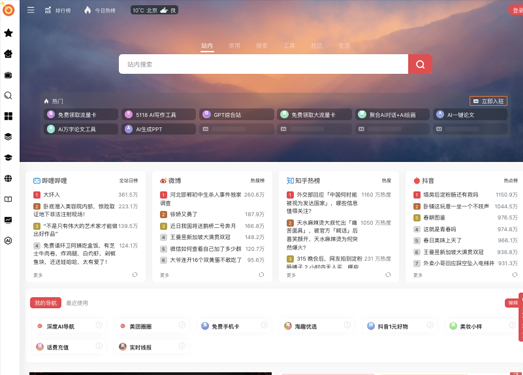Select the 工具 search tab
This screenshot has height=375, width=523.
[289, 46]
